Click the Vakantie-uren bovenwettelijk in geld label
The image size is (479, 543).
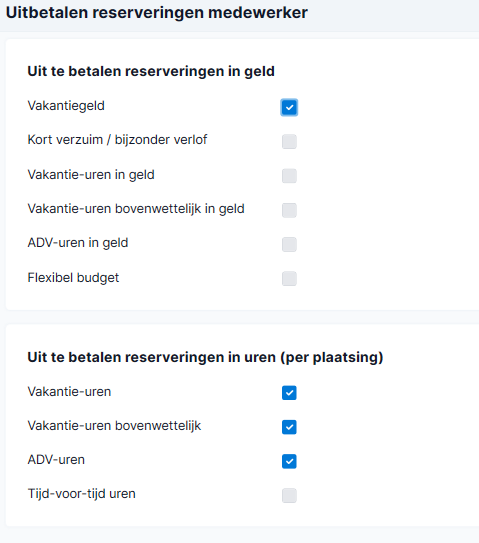(136, 209)
